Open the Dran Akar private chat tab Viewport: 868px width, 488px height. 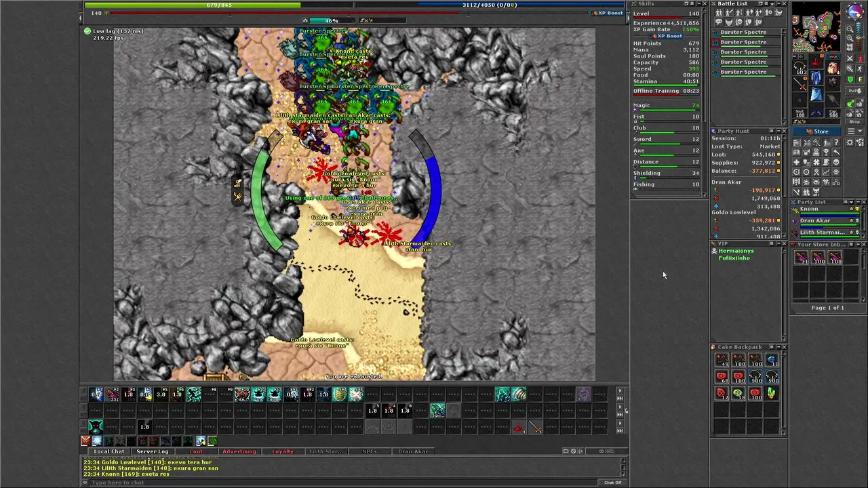[413, 451]
